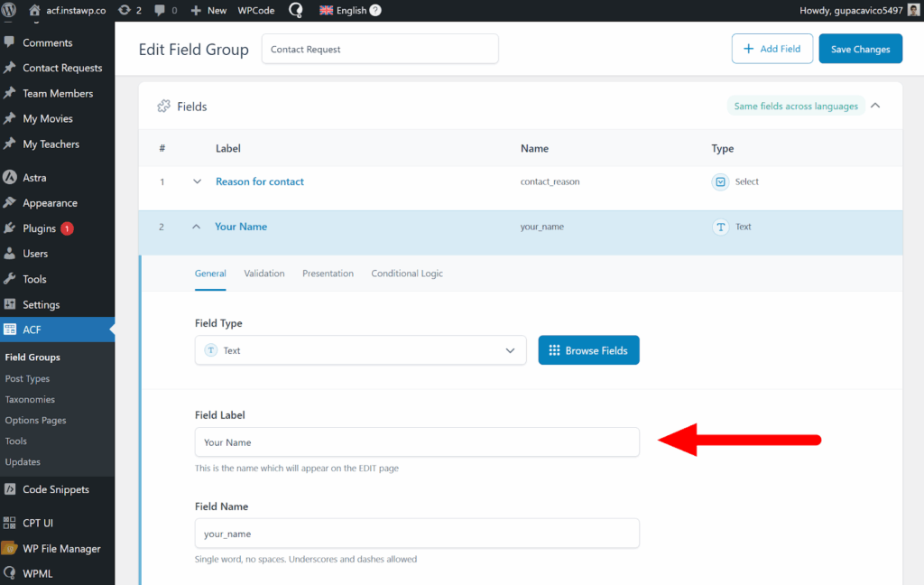Click the Add Field button
The width and height of the screenshot is (924, 585).
(772, 49)
